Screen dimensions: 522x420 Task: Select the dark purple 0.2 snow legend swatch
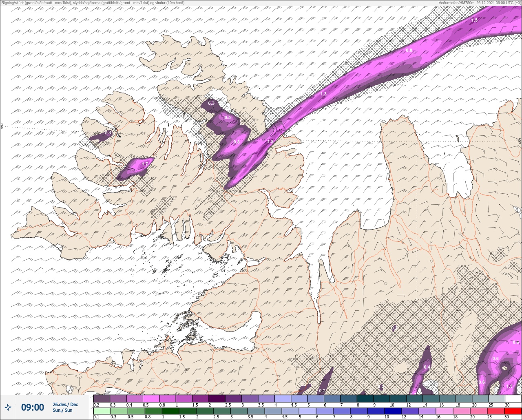pyautogui.click(x=102, y=398)
